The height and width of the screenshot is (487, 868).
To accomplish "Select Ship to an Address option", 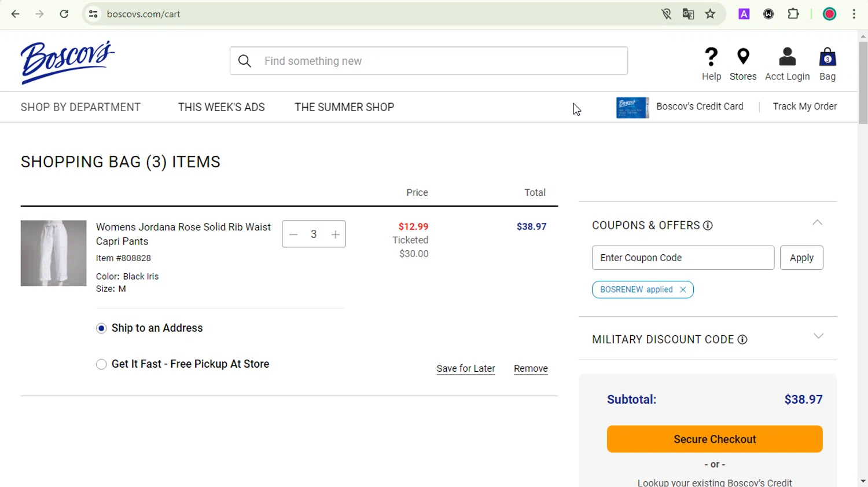I will click(x=101, y=328).
